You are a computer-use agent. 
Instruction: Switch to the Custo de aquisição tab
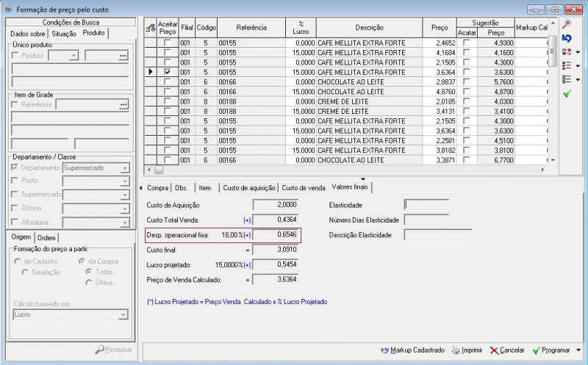pyautogui.click(x=248, y=187)
